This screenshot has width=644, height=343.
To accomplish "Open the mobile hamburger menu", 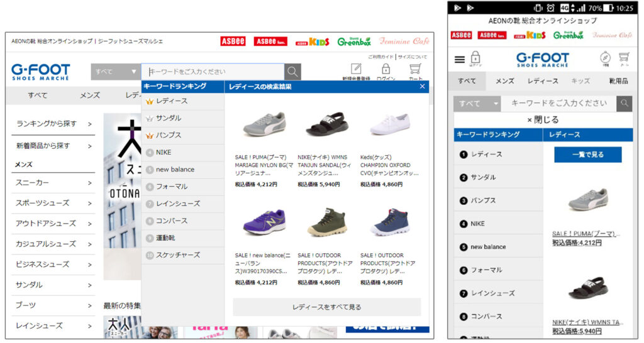I will (460, 60).
